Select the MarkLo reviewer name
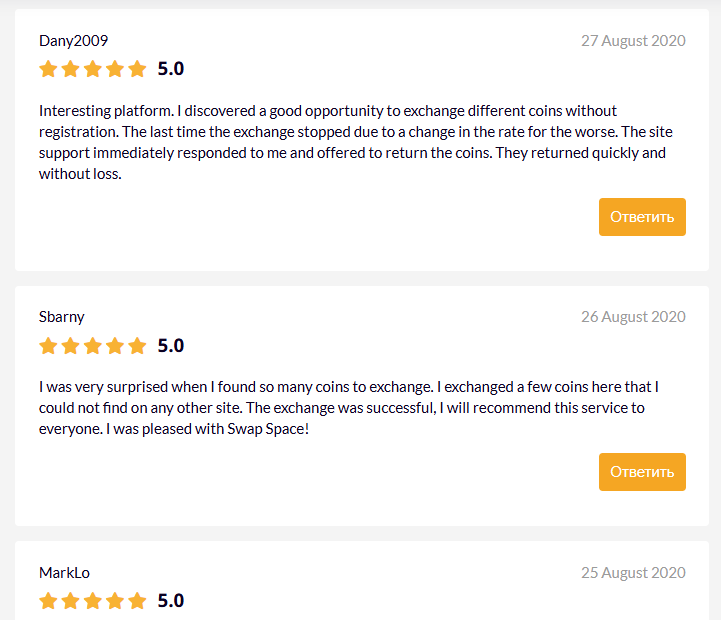Image resolution: width=721 pixels, height=620 pixels. click(64, 573)
